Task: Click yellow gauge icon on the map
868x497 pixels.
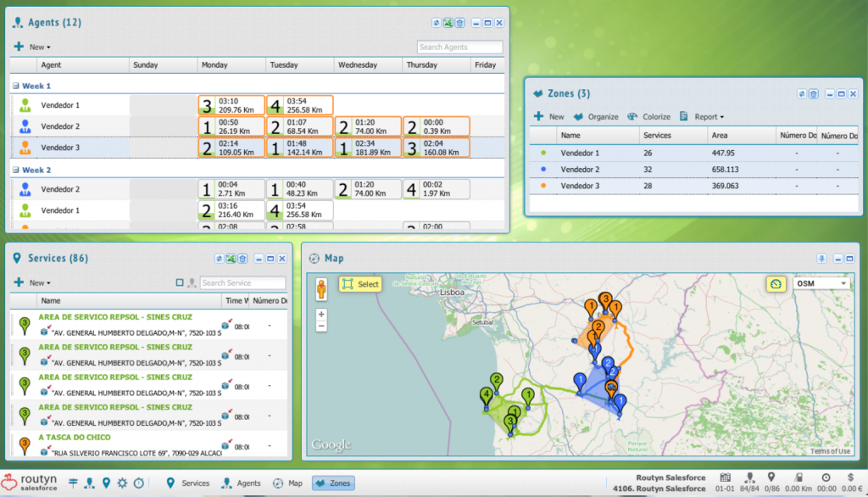Action: coord(776,283)
